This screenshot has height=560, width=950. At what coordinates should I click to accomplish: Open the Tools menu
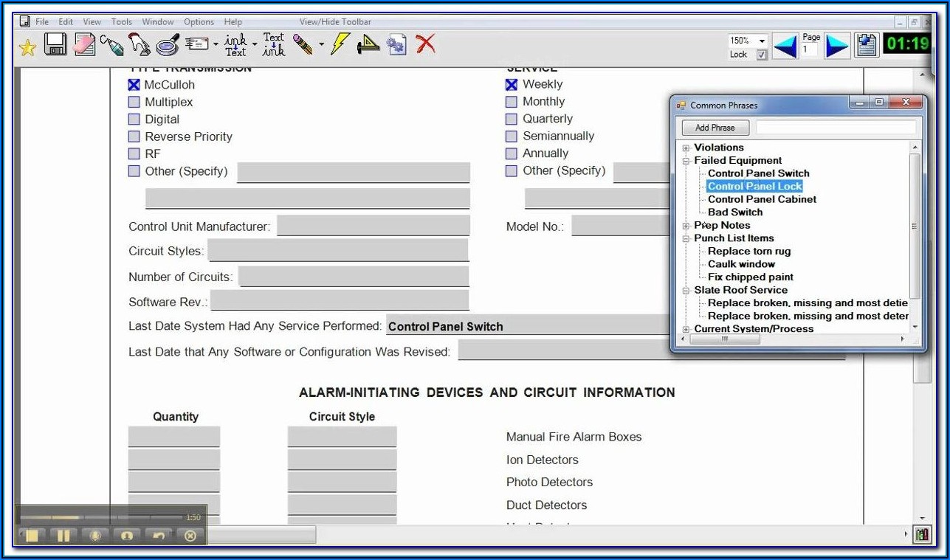coord(122,22)
